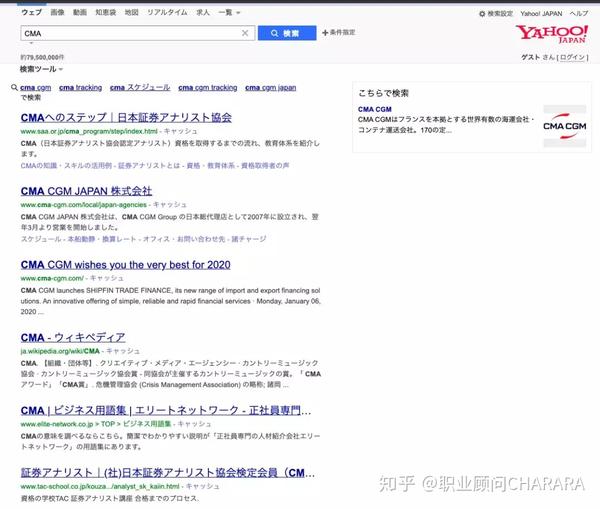The image size is (600, 509).
Task: Click the Yahoo! JAPAN logo
Action: [552, 34]
